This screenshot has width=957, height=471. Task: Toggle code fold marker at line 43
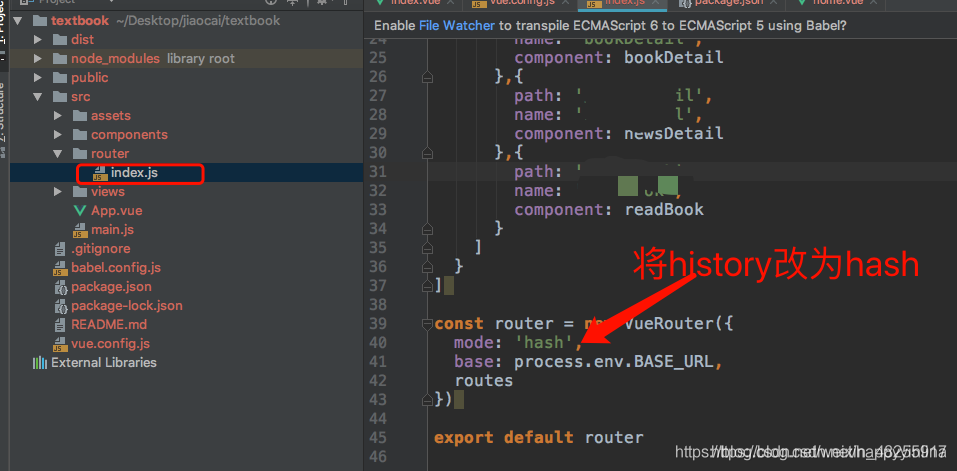coord(427,400)
